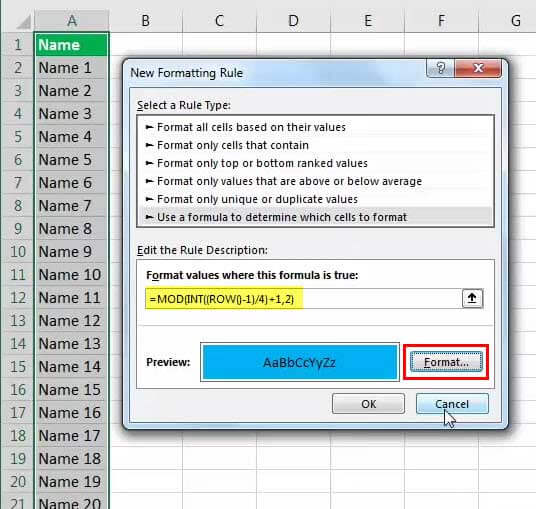Click cell containing 'Name 19'
The image size is (536, 509).
[72, 481]
